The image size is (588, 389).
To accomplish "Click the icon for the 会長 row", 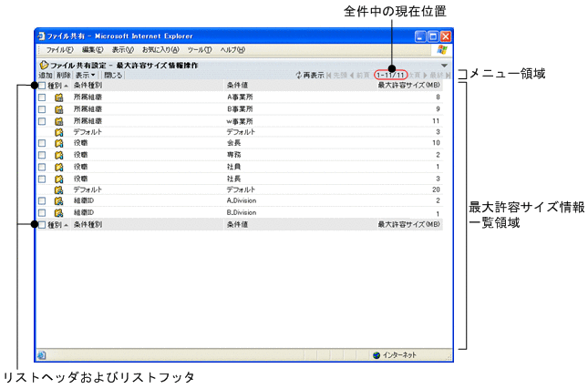I will click(x=58, y=143).
